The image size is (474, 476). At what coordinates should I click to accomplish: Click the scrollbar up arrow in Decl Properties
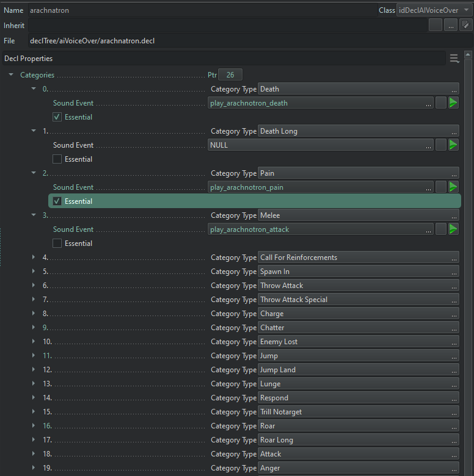[x=468, y=55]
